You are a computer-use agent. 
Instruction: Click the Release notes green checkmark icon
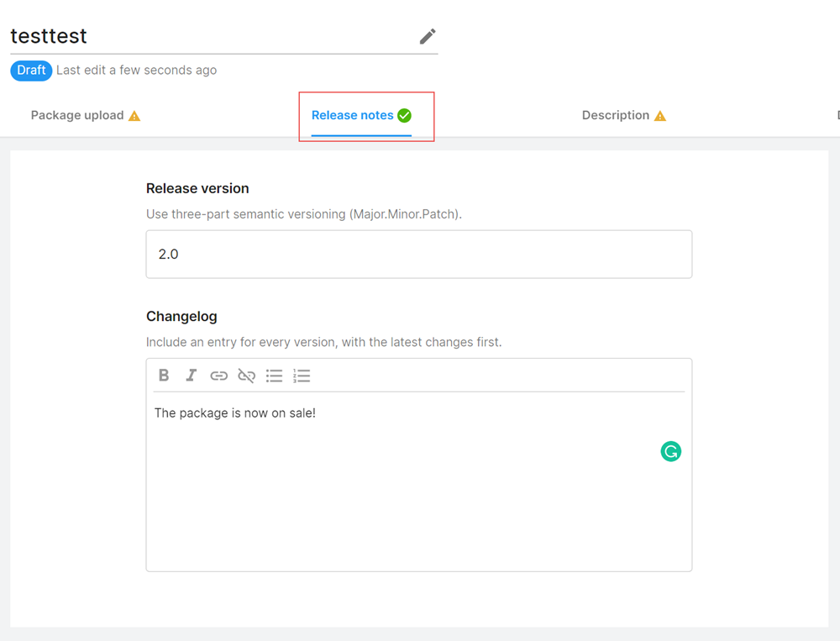(405, 115)
